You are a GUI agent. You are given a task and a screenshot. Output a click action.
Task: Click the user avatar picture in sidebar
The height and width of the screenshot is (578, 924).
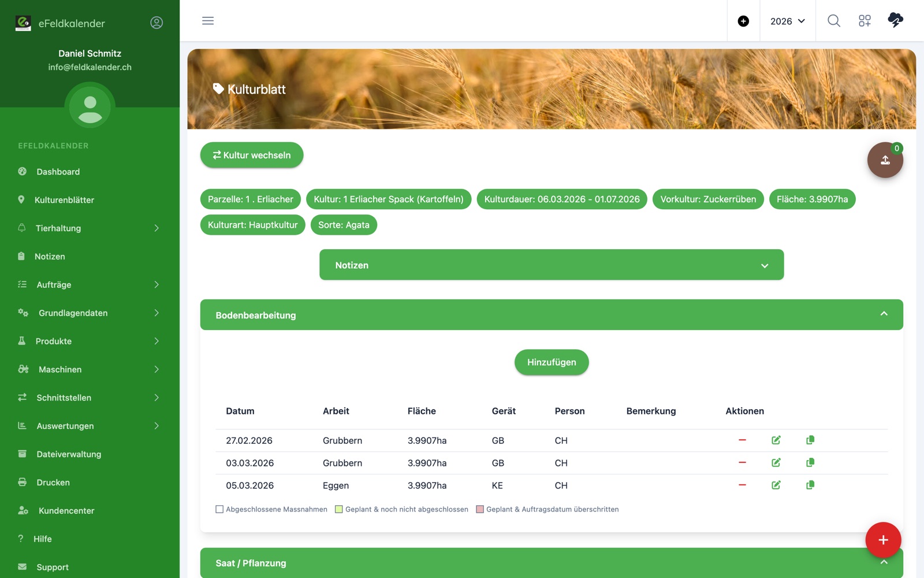90,107
